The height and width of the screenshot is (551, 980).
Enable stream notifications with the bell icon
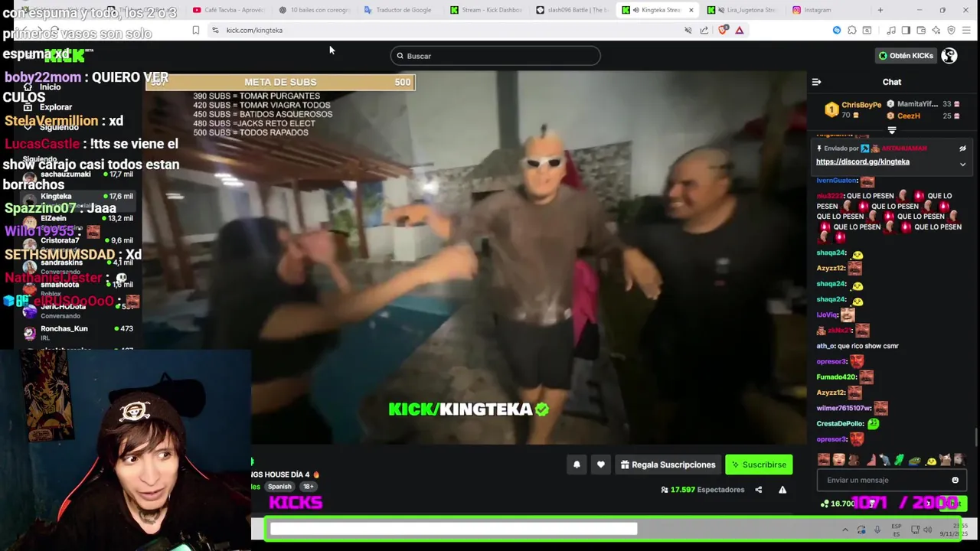[x=577, y=465]
